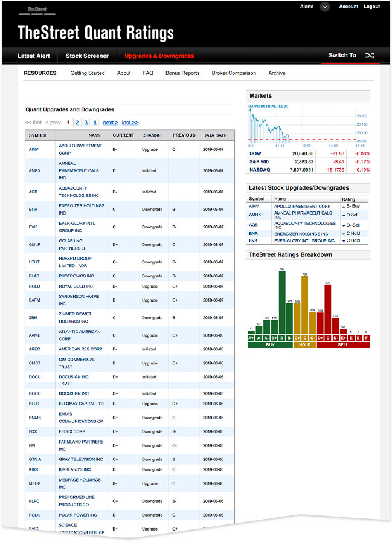
Task: Click the tall red D bar in chart
Action: click(328, 309)
